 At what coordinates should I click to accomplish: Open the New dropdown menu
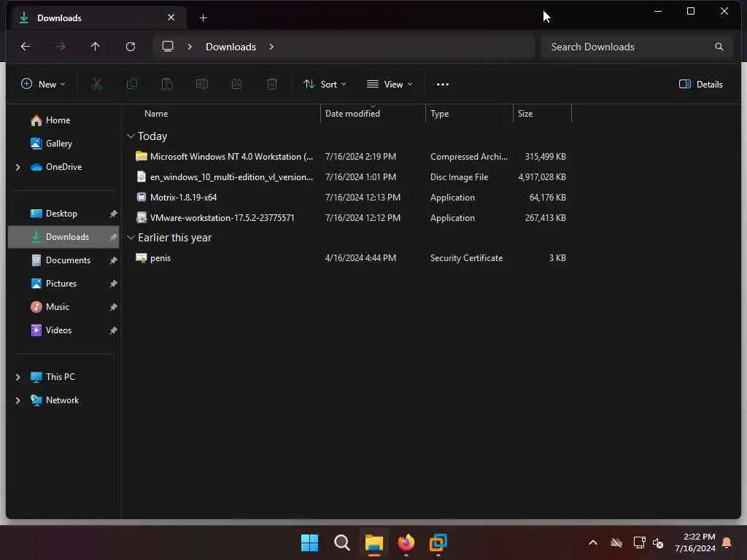click(x=43, y=85)
